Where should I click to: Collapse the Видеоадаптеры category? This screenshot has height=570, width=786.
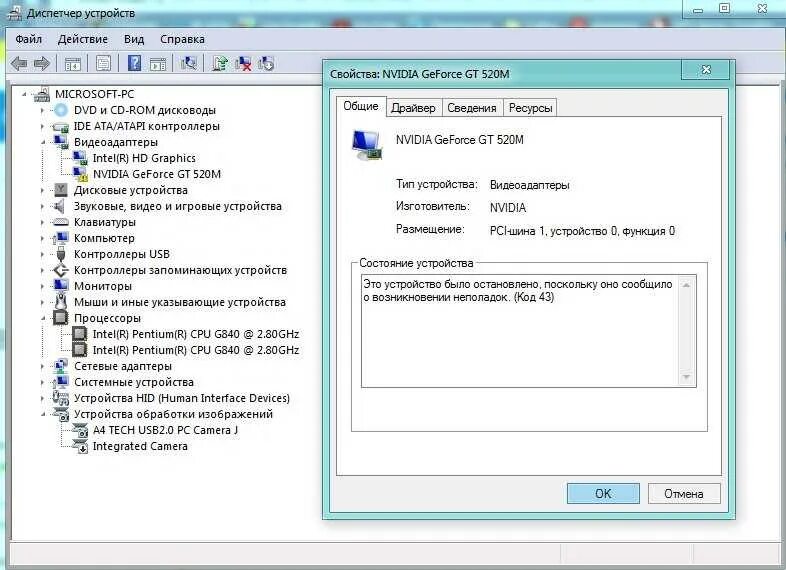(x=43, y=142)
